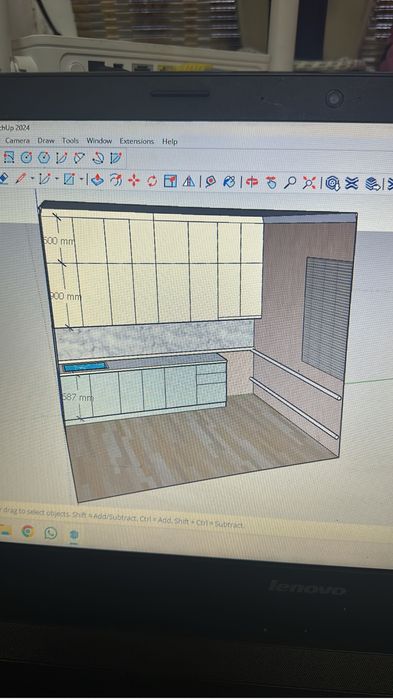Select the Zoom magnifier tool
This screenshot has width=393, height=699.
coord(290,182)
